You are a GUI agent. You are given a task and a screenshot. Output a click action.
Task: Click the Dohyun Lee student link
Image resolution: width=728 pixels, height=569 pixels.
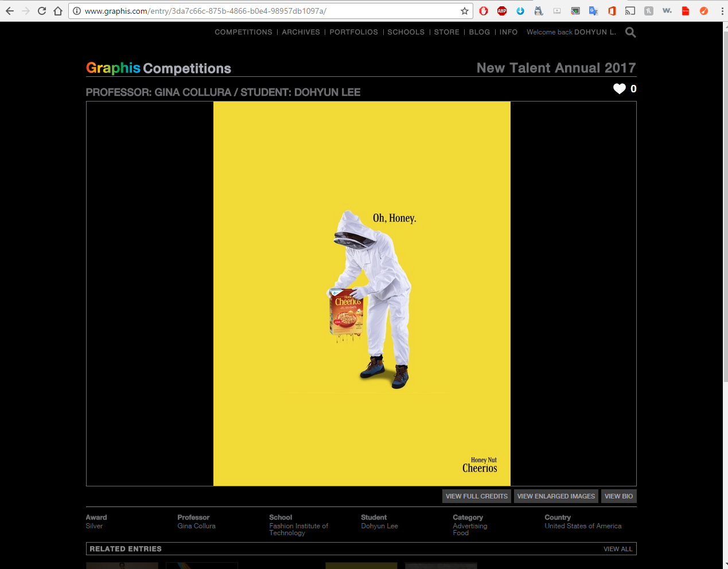tap(379, 526)
